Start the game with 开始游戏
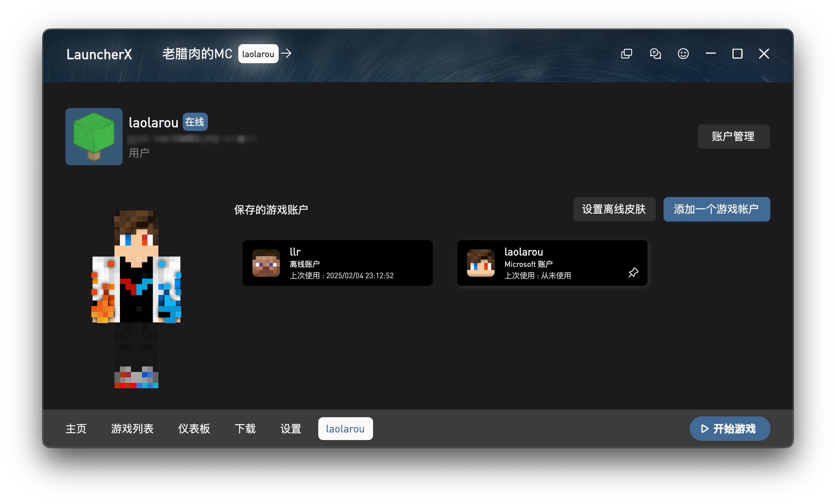 click(x=730, y=429)
